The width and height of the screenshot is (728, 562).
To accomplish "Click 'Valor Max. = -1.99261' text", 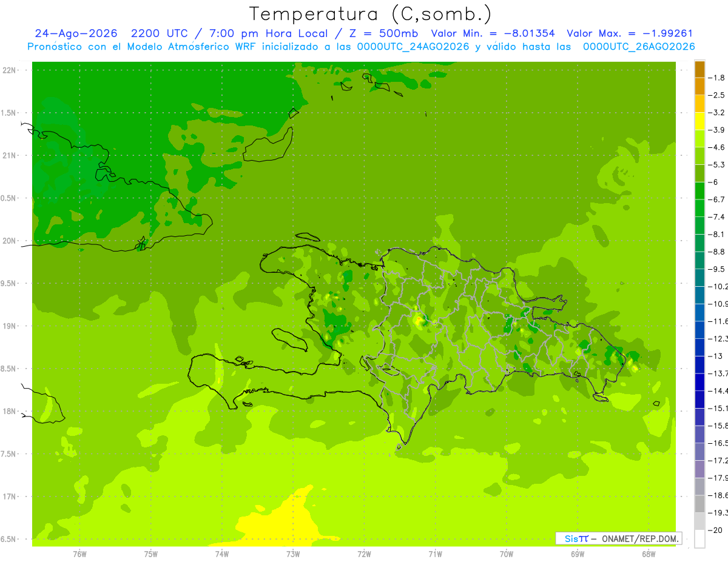I will pyautogui.click(x=630, y=33).
